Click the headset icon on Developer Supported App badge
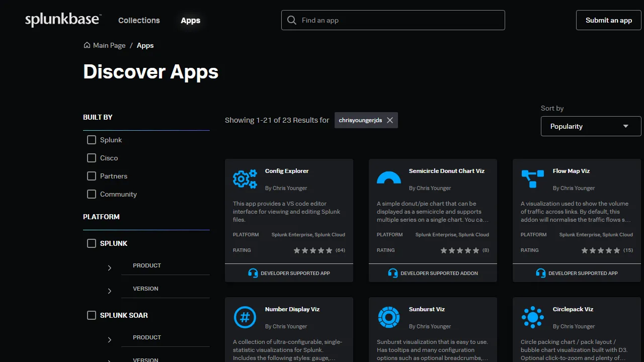 [x=254, y=273]
